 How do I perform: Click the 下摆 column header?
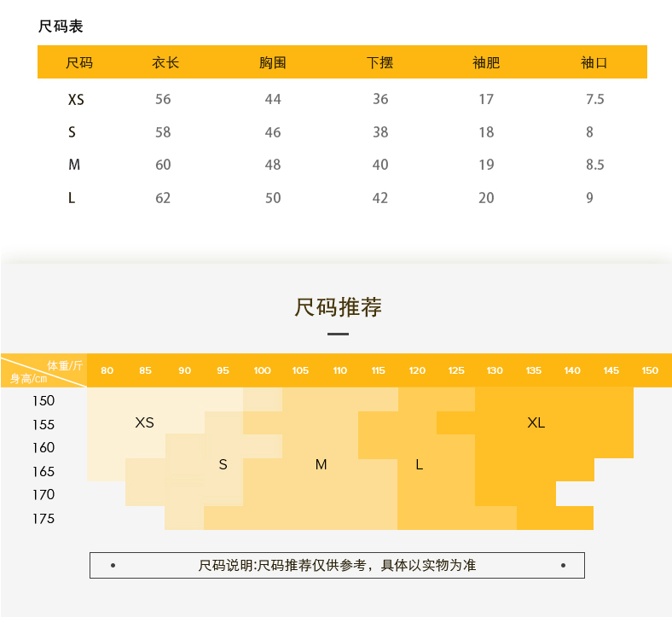tap(380, 62)
